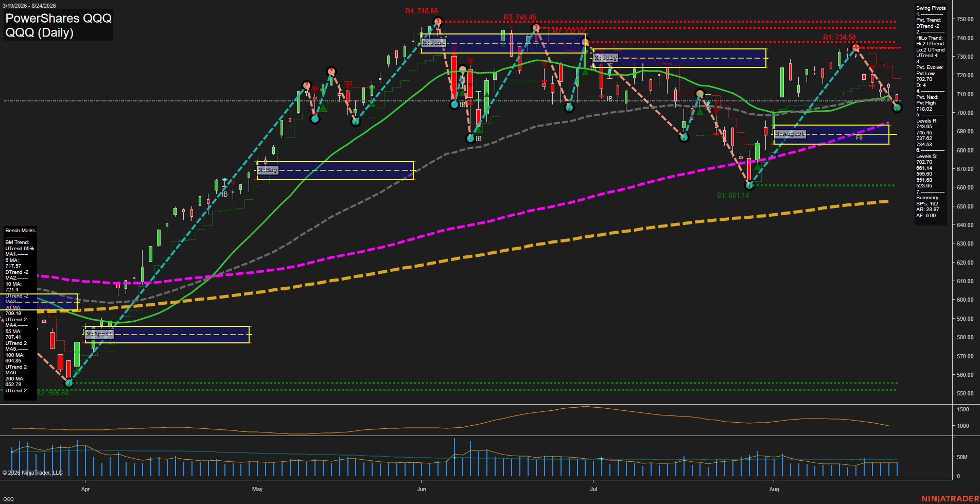
Task: Click the M:July monthly range tag
Action: click(x=605, y=58)
